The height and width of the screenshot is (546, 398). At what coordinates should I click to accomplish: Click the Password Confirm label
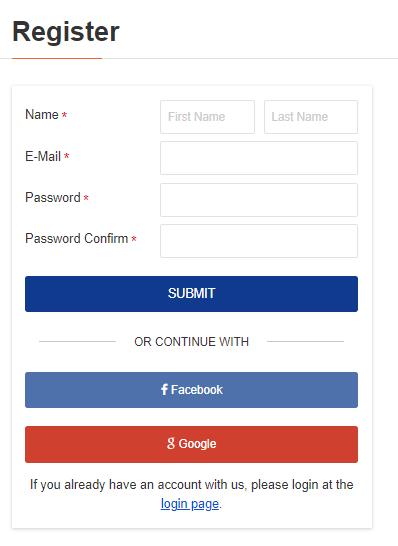coord(77,239)
